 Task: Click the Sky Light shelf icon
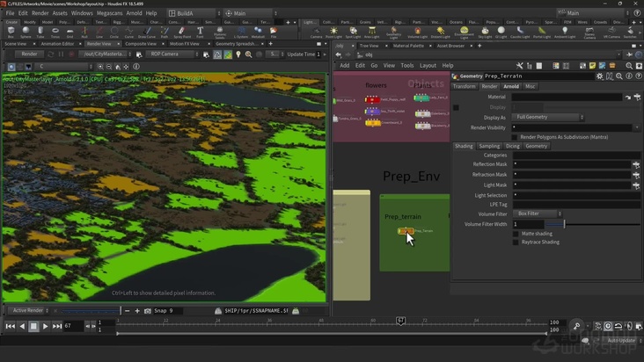pyautogui.click(x=487, y=32)
